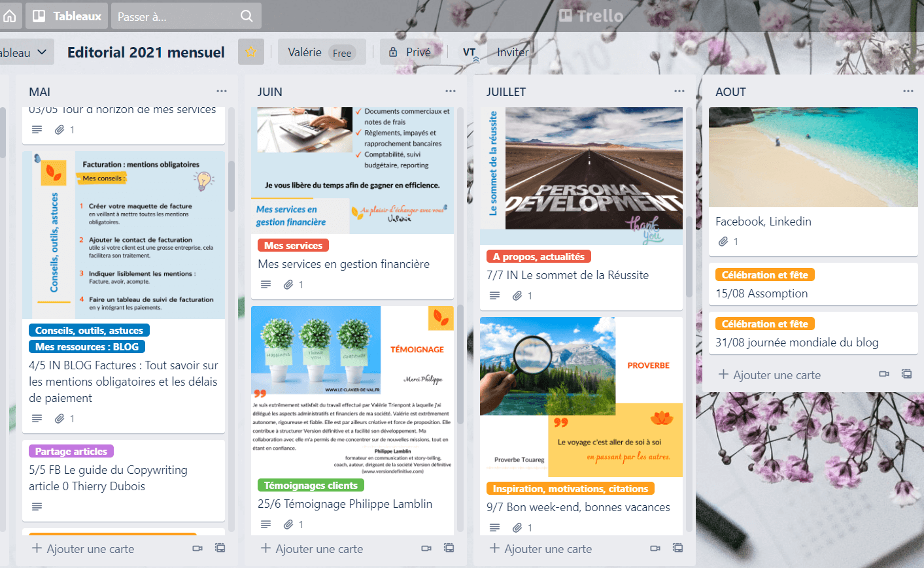Click the JUIN list title
The image size is (924, 568).
pyautogui.click(x=270, y=92)
